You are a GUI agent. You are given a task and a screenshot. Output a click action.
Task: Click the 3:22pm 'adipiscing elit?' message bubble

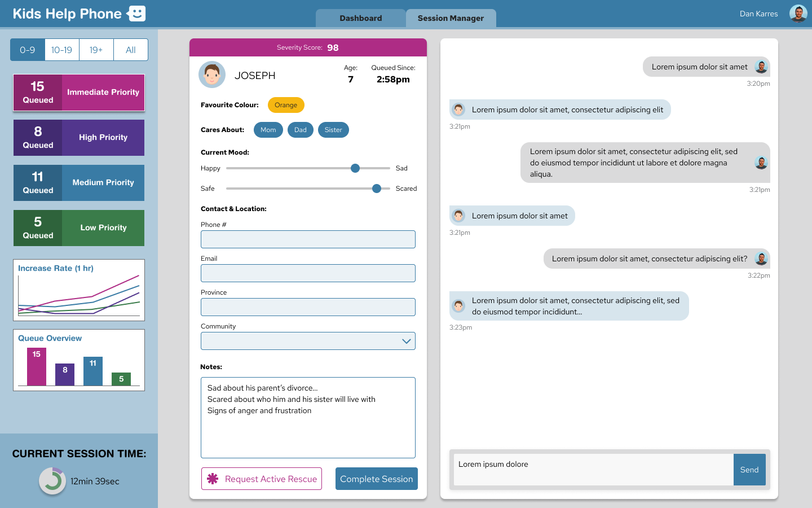pos(657,259)
